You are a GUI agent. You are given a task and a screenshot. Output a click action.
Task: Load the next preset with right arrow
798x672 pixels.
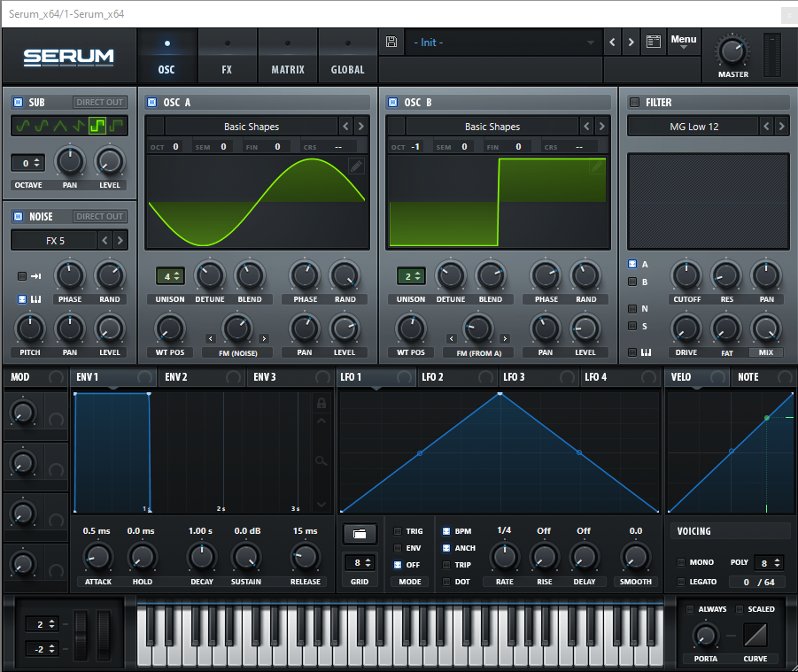pos(631,42)
